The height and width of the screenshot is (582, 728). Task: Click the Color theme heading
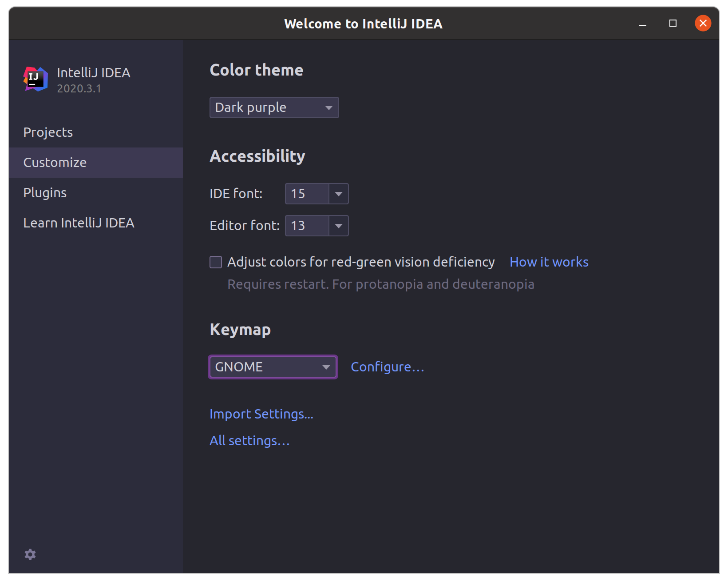point(257,70)
